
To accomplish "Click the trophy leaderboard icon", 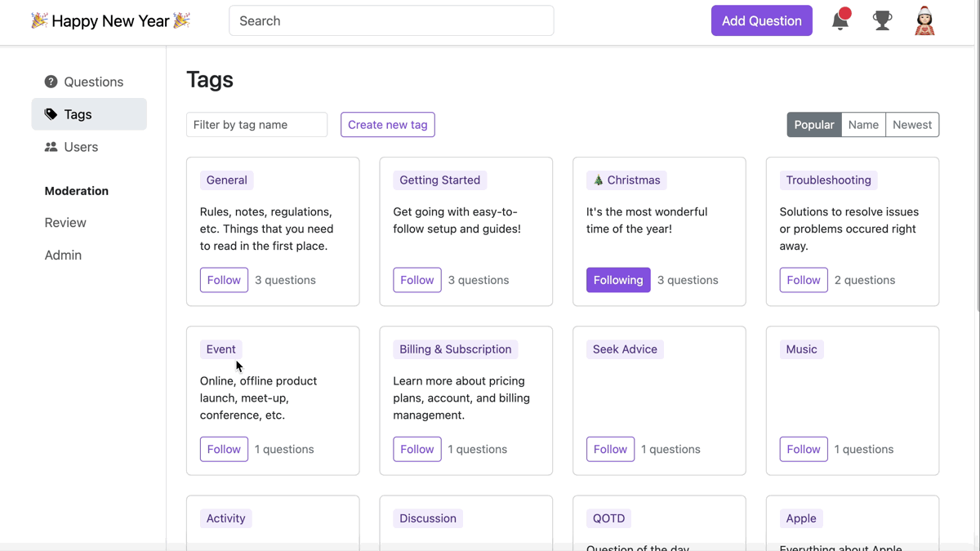I will tap(882, 20).
